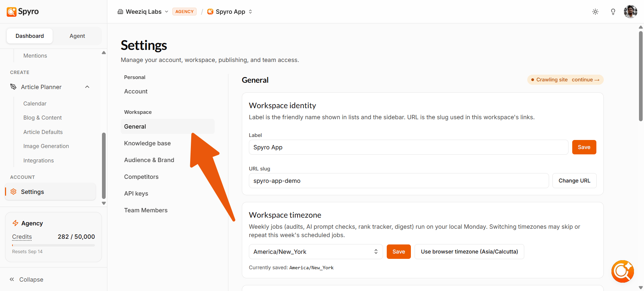Open Image Generation page

click(46, 146)
